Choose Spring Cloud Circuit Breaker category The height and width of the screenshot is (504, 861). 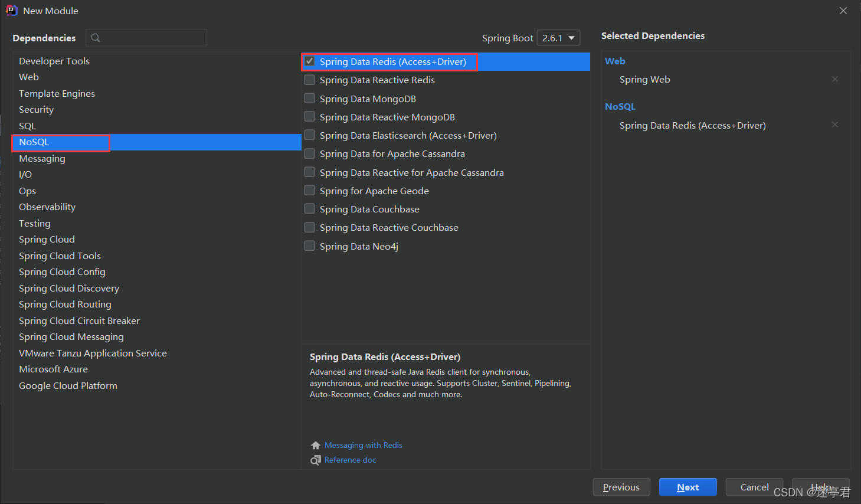click(x=157, y=320)
